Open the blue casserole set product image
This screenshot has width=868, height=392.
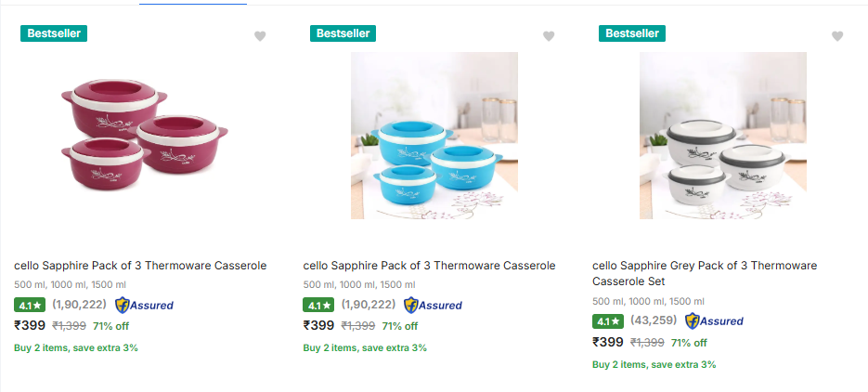pyautogui.click(x=434, y=136)
